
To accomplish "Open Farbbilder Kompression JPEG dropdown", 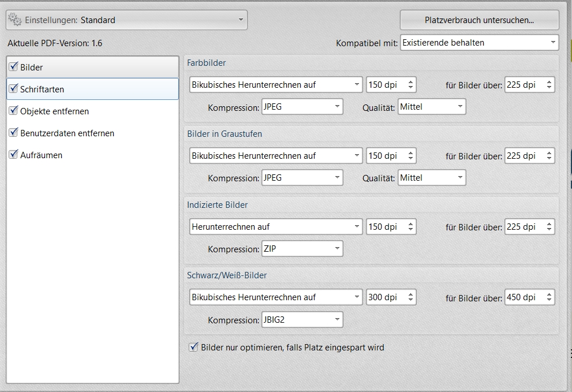I will point(302,107).
